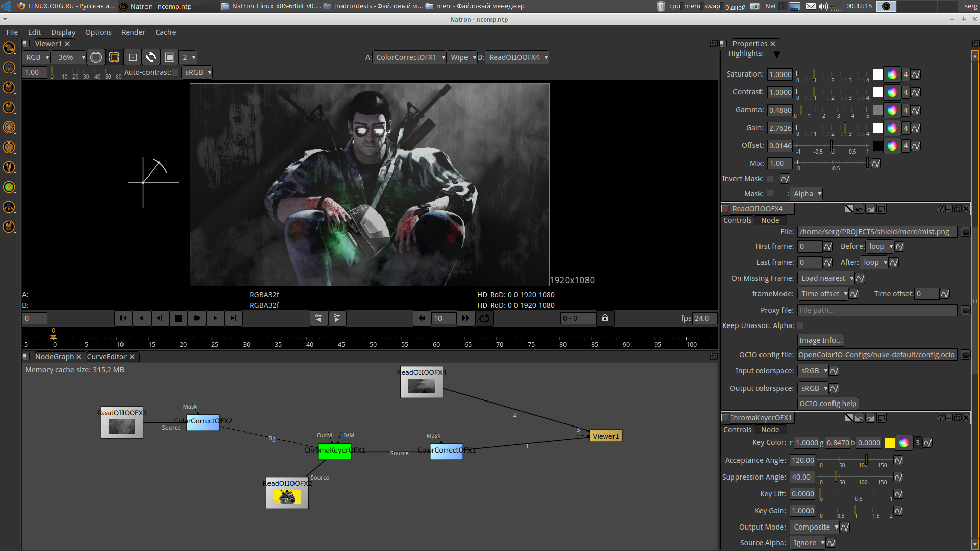The height and width of the screenshot is (551, 980).
Task: Toggle Keep Unassoc. Alpha checkbox
Action: point(800,325)
